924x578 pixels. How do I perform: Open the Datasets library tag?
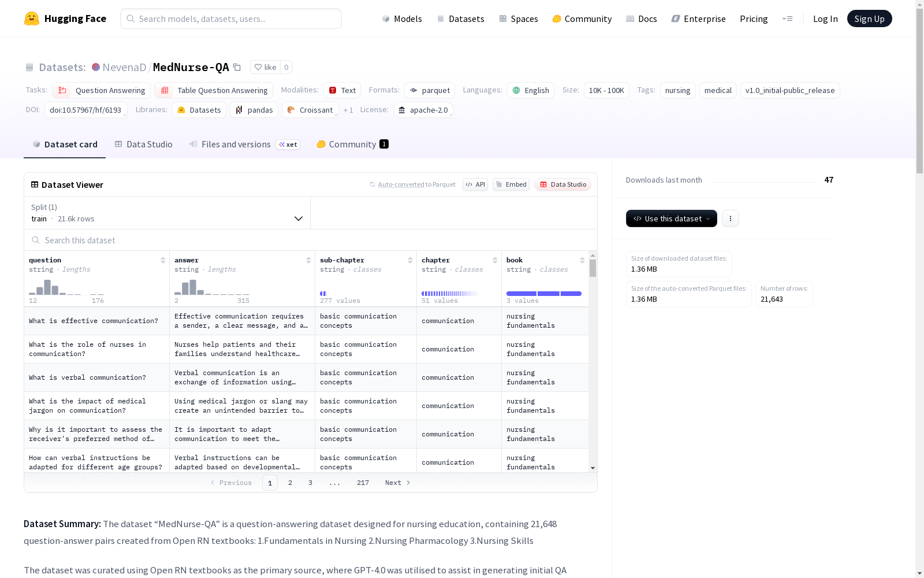coord(199,110)
